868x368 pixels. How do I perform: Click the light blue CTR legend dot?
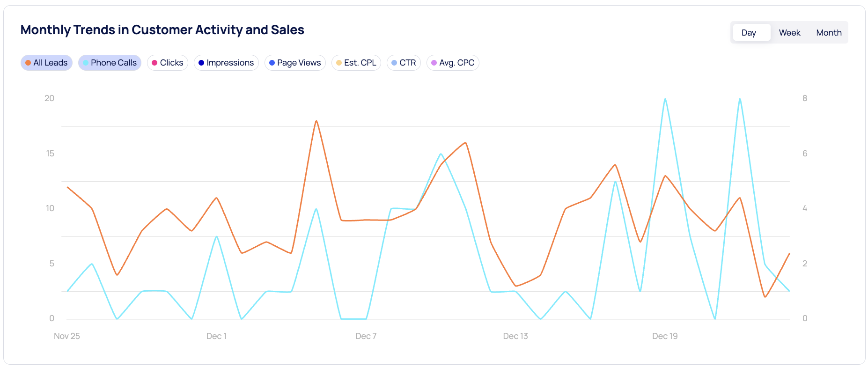tap(394, 62)
